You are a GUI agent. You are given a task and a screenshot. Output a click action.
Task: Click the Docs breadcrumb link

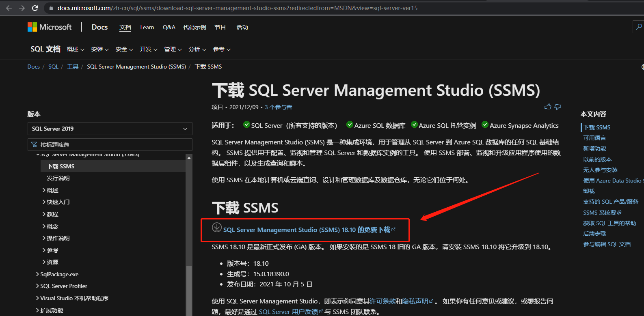click(34, 67)
